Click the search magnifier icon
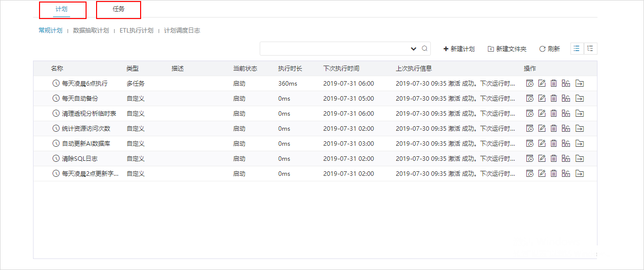The image size is (644, 270). tap(425, 49)
